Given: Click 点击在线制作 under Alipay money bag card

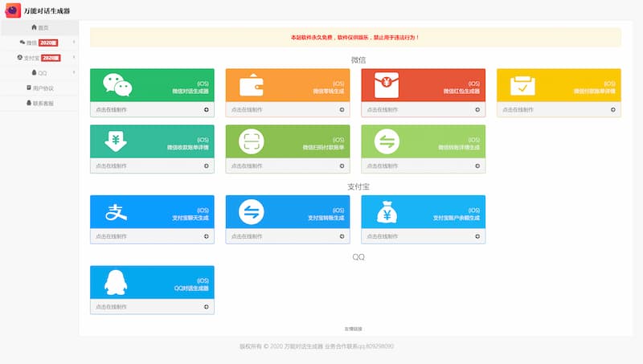Looking at the screenshot, I should click(383, 236).
